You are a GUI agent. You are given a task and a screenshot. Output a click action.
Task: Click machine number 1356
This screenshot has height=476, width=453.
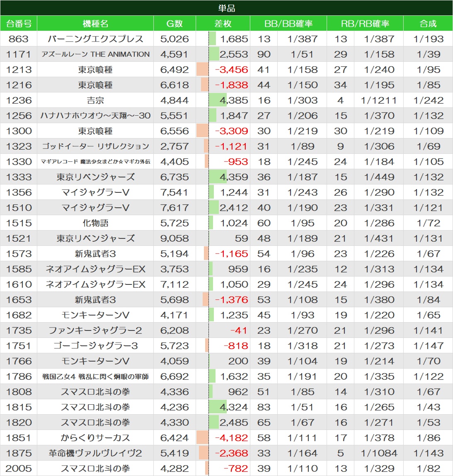click(19, 192)
